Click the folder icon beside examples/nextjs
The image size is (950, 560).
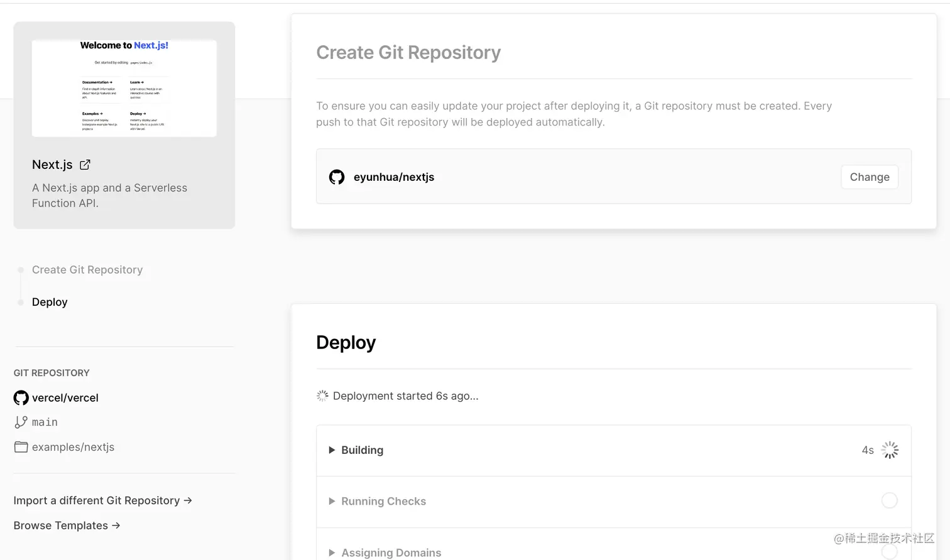pyautogui.click(x=21, y=447)
